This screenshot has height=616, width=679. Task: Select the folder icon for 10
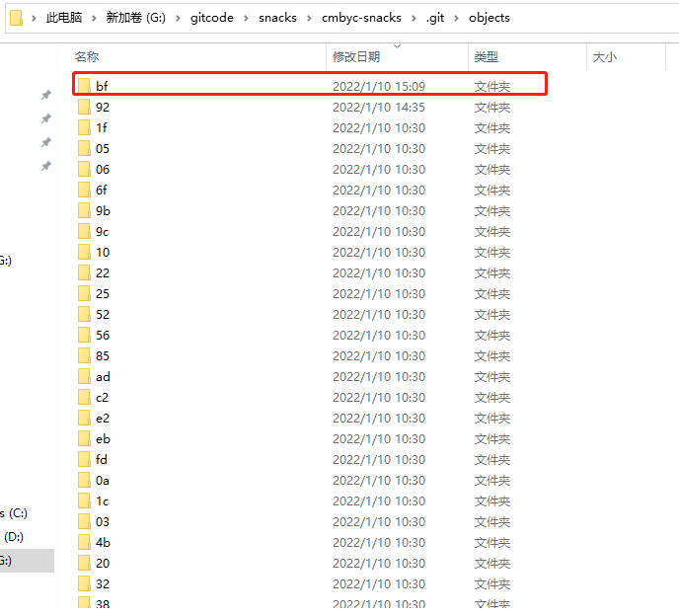point(84,252)
